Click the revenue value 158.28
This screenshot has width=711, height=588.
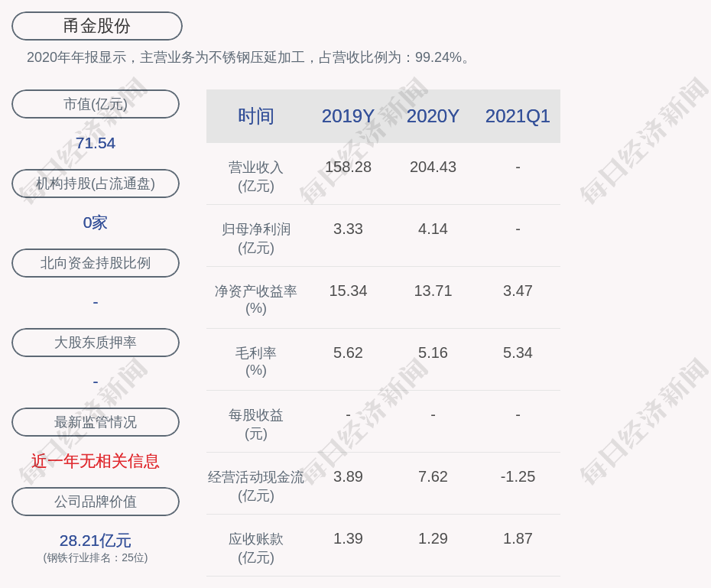(x=348, y=167)
